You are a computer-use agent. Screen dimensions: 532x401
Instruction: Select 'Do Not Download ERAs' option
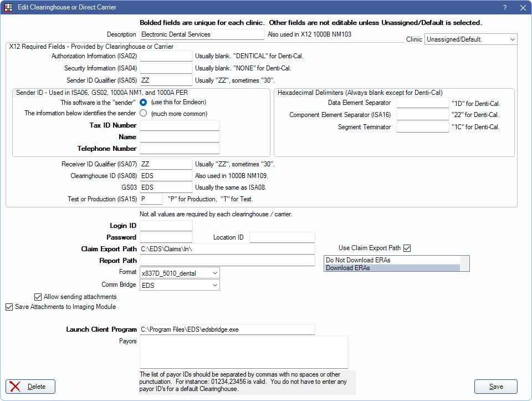[392, 260]
